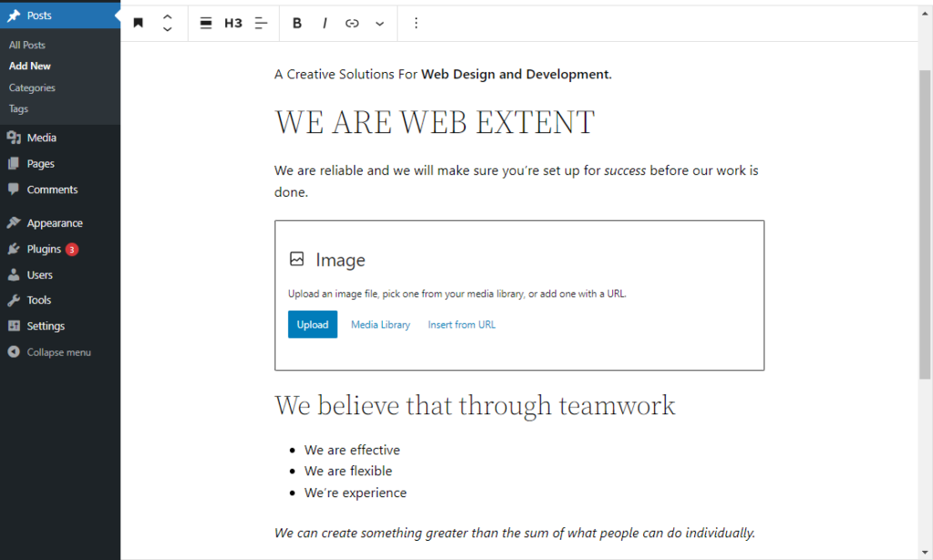The width and height of the screenshot is (933, 560).
Task: Toggle bold formatting in the toolbar
Action: point(297,23)
